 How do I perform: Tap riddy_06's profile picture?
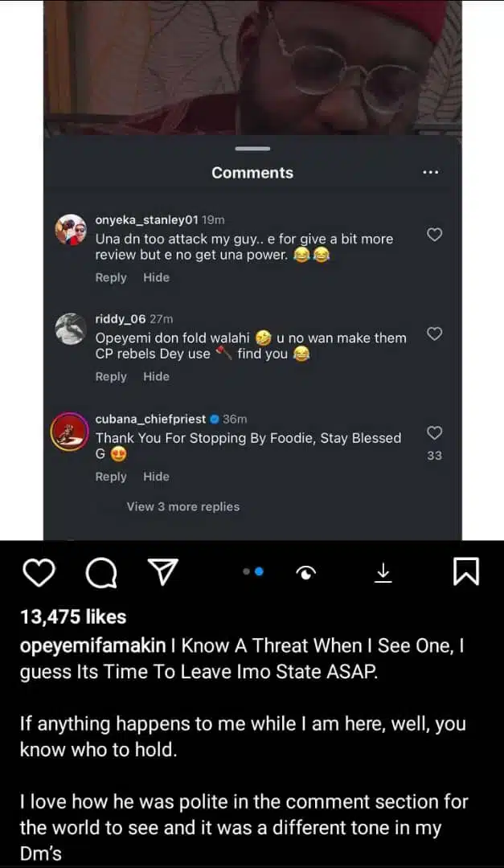pos(70,329)
